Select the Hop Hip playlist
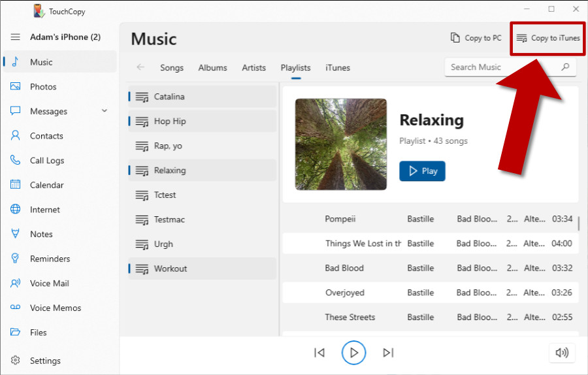This screenshot has height=375, width=588. (x=202, y=121)
